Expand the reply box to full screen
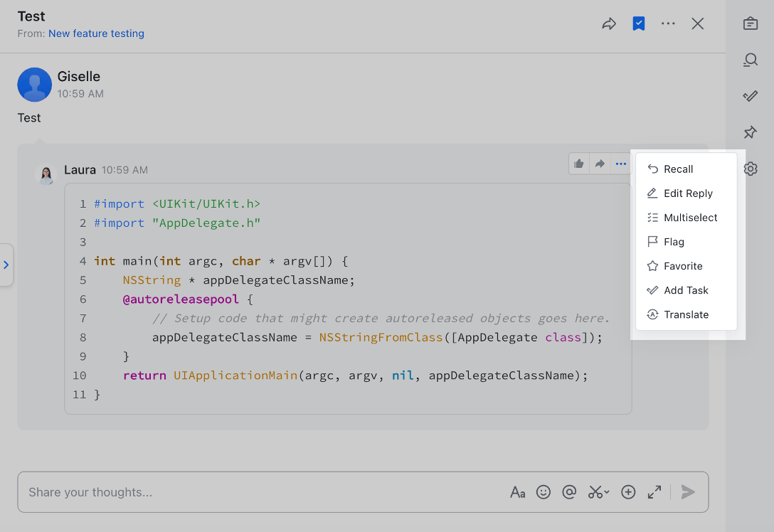 pos(654,491)
